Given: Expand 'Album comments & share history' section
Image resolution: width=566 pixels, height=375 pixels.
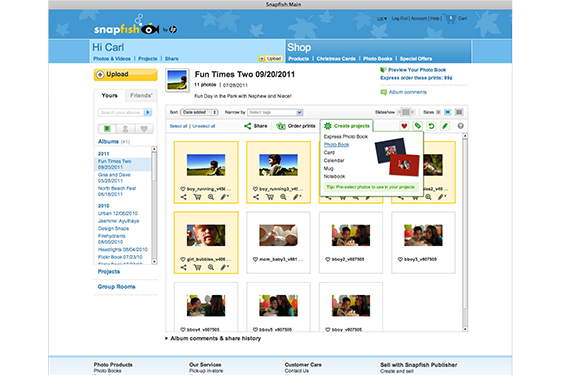Looking at the screenshot, I should pos(213,339).
